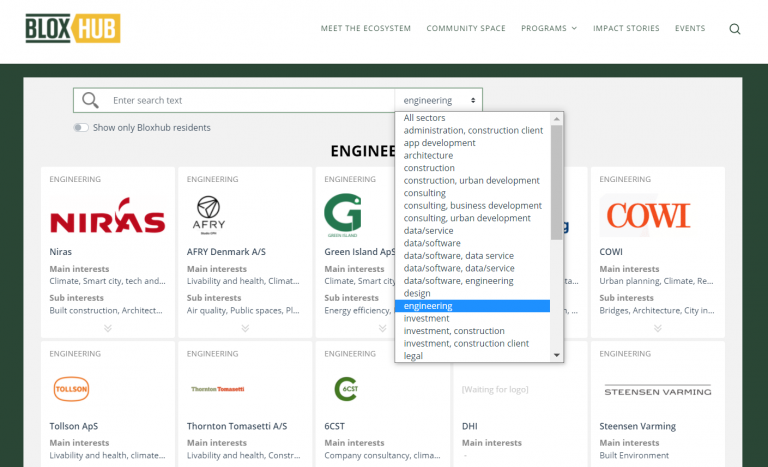Open the Thornton Tomasetti logo
768x467 pixels.
(x=218, y=389)
